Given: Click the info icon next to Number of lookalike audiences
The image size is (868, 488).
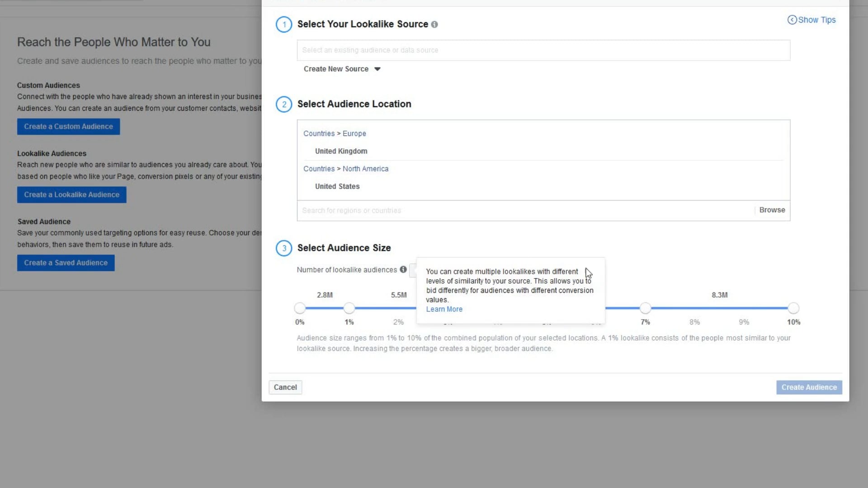Looking at the screenshot, I should (x=403, y=269).
